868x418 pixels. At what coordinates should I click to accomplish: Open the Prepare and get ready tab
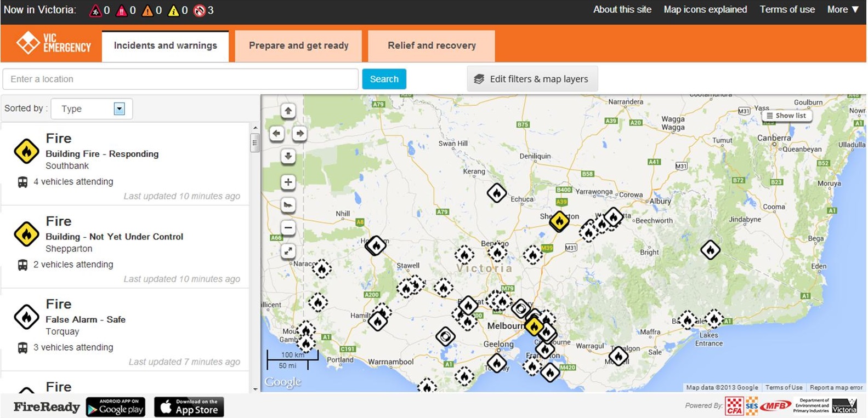click(x=299, y=45)
